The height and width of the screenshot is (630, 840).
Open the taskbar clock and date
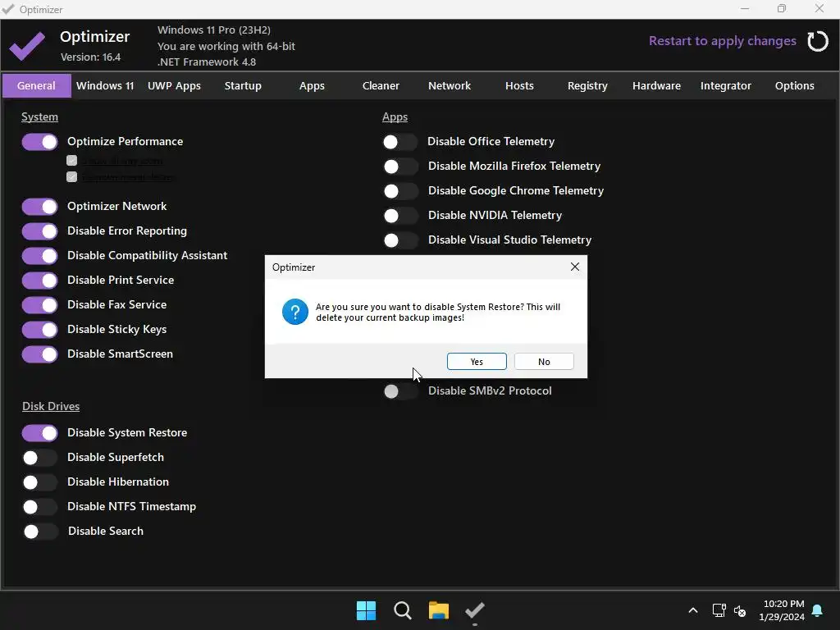click(x=782, y=610)
